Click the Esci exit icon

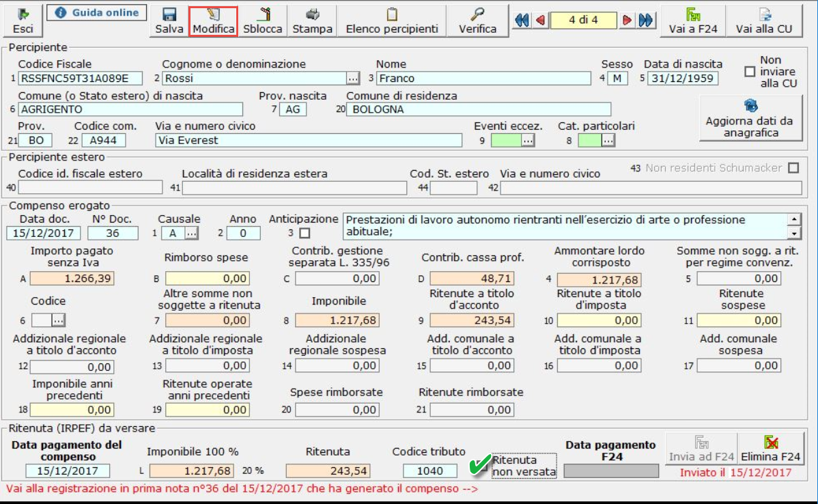click(23, 14)
